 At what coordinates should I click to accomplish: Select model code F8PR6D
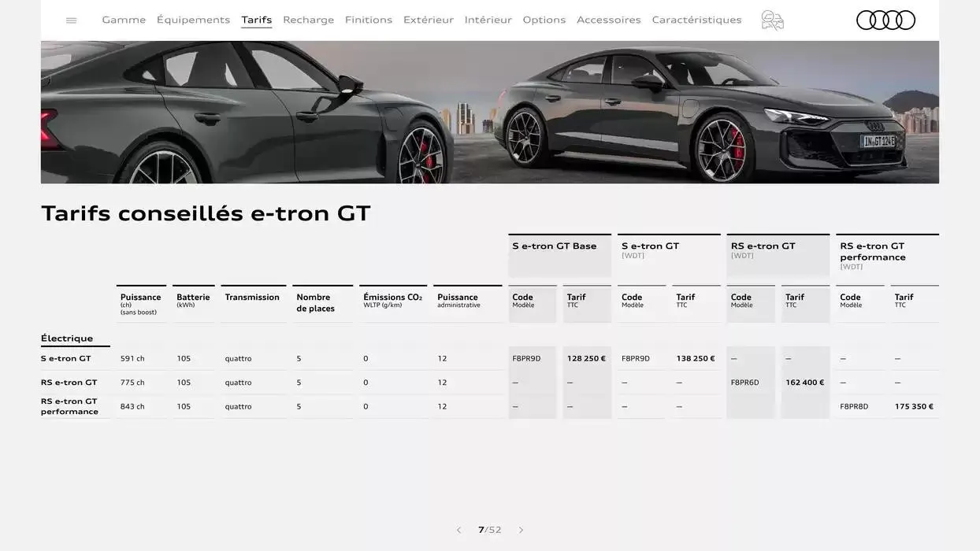pos(744,380)
